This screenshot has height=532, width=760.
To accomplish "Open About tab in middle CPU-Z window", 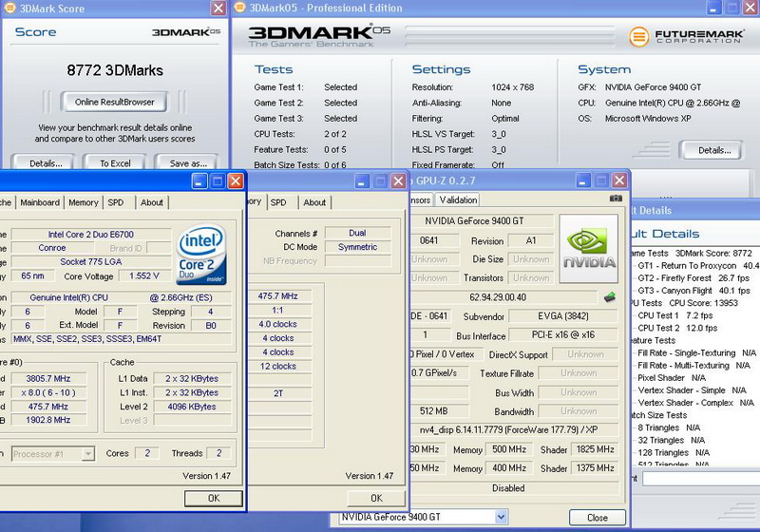I will [314, 202].
